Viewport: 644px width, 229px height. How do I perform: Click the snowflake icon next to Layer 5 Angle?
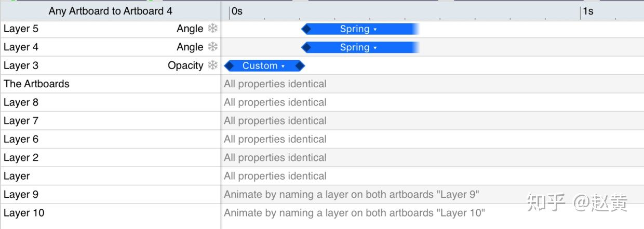(212, 29)
